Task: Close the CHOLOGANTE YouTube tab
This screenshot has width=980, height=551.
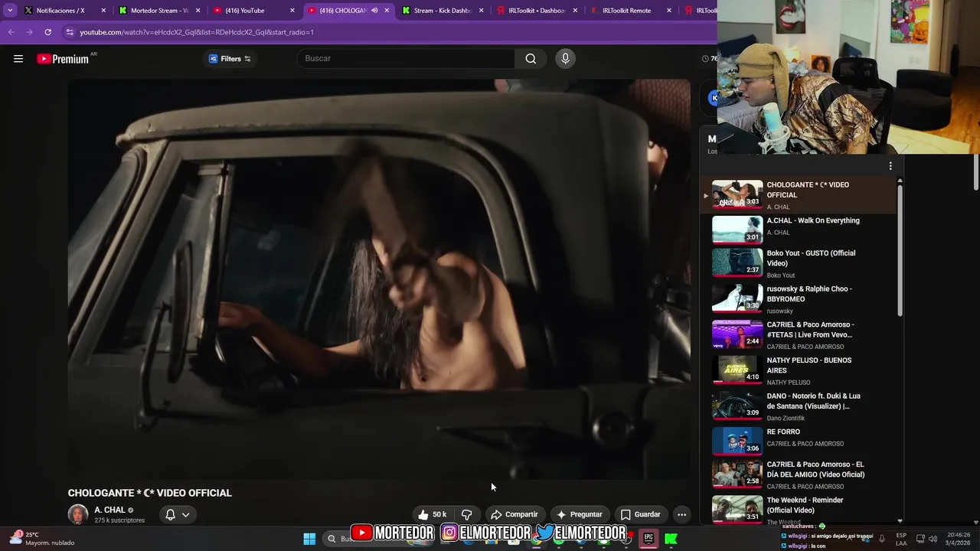Action: 387,11
